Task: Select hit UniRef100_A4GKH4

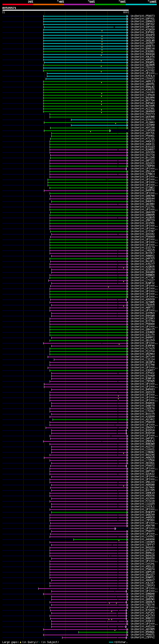Action: coord(142,539)
